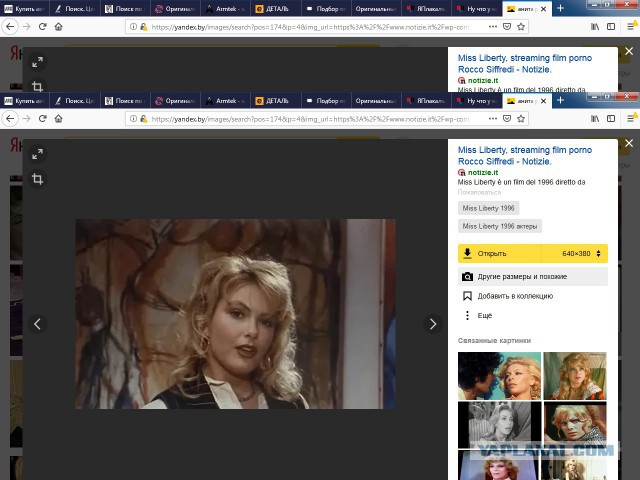The height and width of the screenshot is (480, 640).
Task: Bookmark the page with the upper star icon
Action: 521,27
